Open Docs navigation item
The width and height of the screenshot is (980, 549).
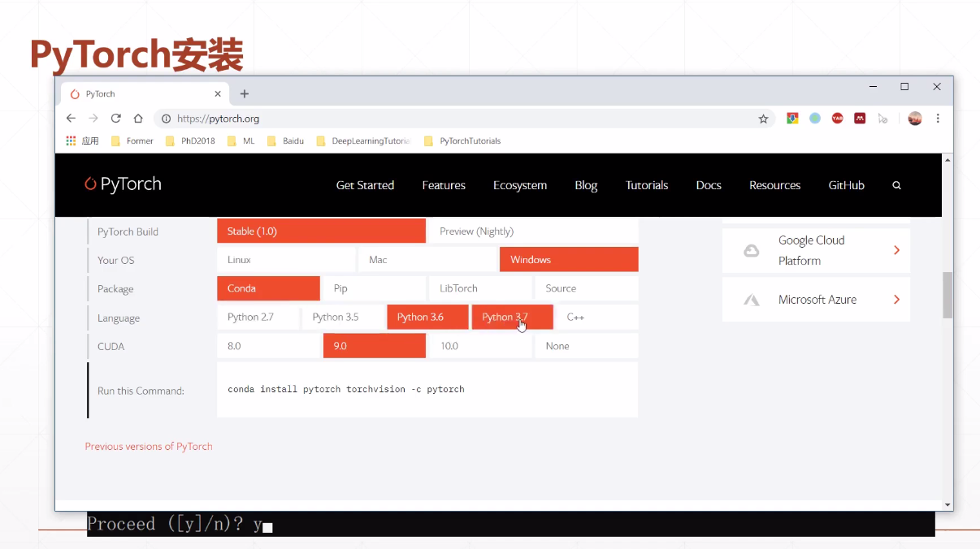pos(709,185)
